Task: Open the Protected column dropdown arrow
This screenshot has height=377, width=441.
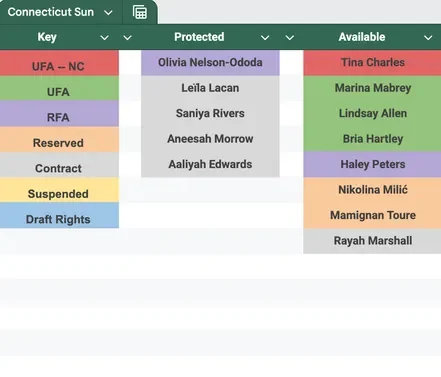Action: pyautogui.click(x=265, y=38)
